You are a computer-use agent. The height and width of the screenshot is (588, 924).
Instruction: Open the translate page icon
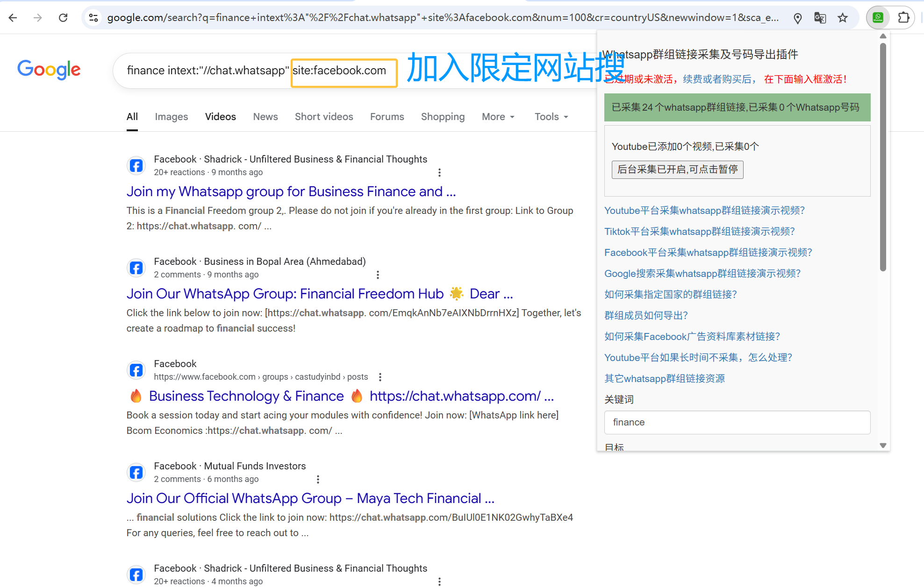point(820,18)
